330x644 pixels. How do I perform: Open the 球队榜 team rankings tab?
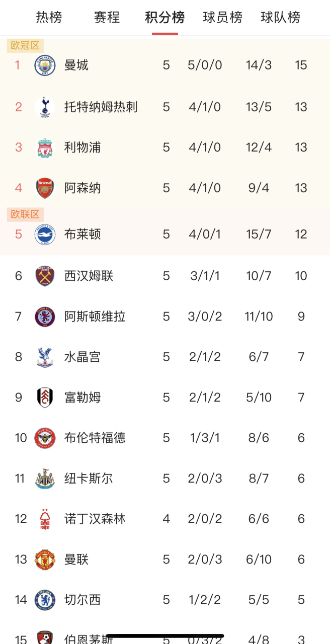pyautogui.click(x=280, y=17)
